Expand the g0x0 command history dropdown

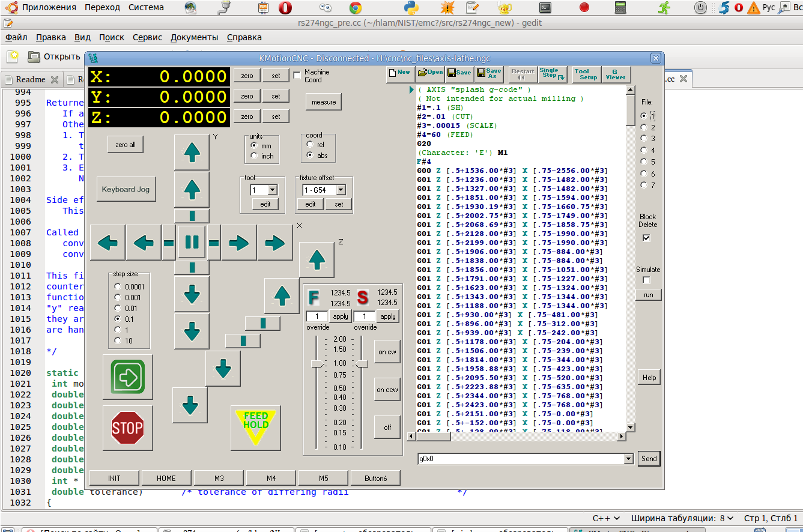click(x=629, y=459)
